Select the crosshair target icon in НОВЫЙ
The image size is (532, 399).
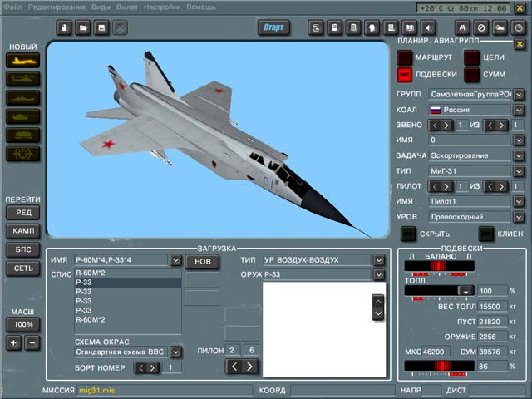tap(23, 154)
